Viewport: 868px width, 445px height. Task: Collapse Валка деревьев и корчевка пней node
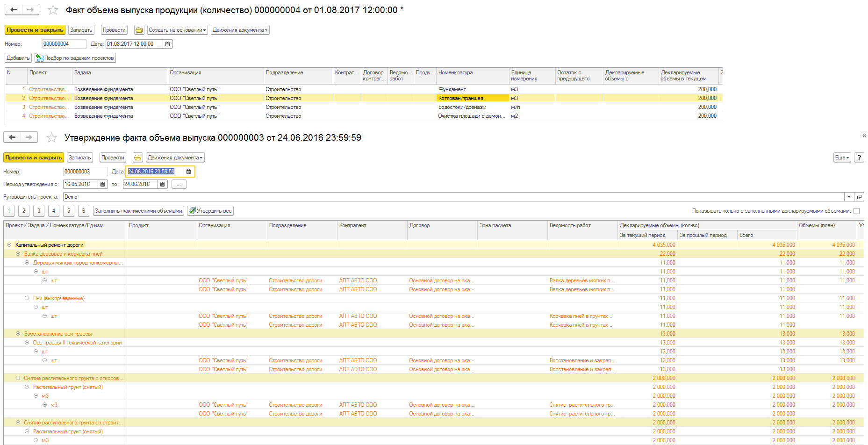18,254
